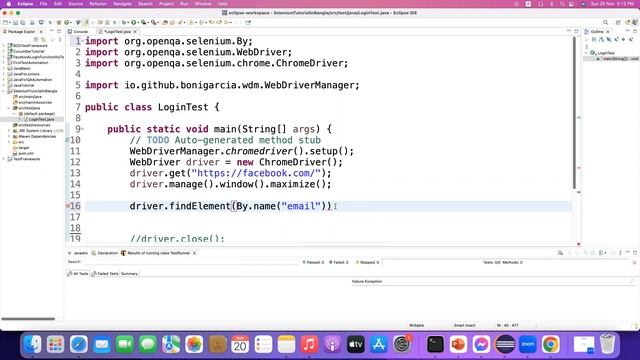Viewport: 640px width, 360px height.
Task: Select LoginTest.java in Package Explorer
Action: pos(41,119)
